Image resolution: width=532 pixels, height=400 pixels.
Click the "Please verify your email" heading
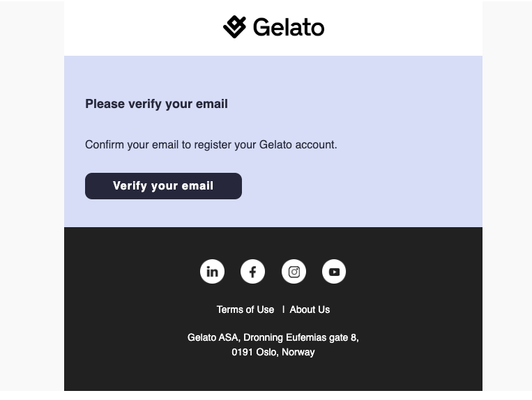pyautogui.click(x=156, y=104)
